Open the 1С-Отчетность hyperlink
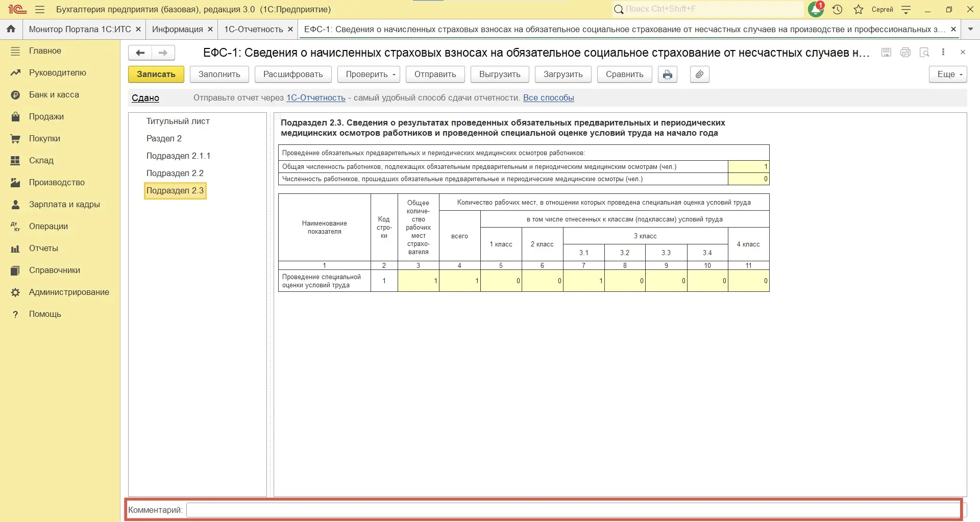Viewport: 980px width, 522px height. point(316,98)
